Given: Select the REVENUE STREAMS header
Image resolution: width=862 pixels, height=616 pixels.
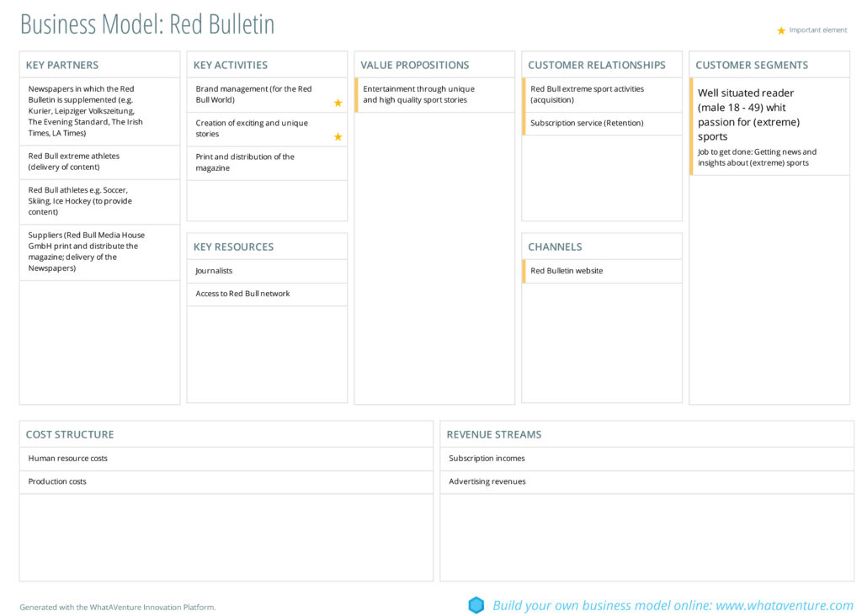Looking at the screenshot, I should 493,434.
